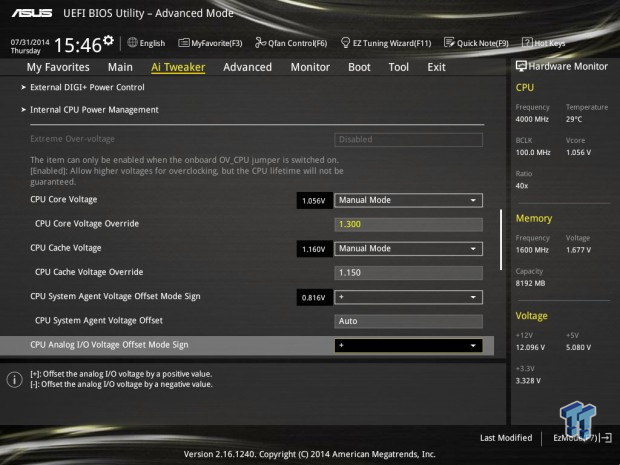Click the Hot Keys question mark icon

[527, 42]
